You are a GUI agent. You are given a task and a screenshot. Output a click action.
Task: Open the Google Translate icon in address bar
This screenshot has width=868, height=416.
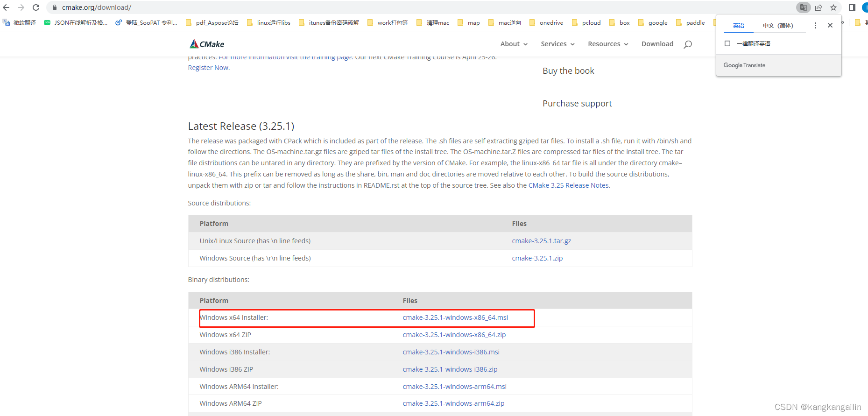coord(803,7)
